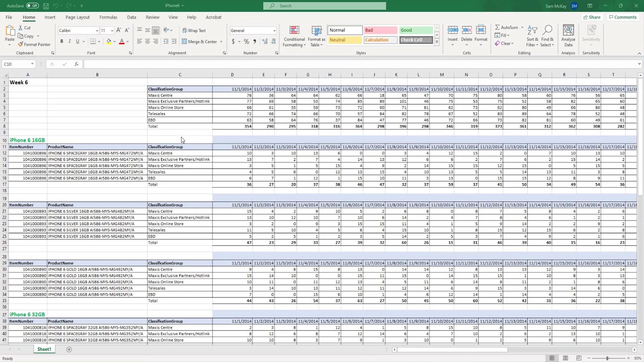The height and width of the screenshot is (362, 644).
Task: Click inside the formula bar field
Action: pos(358,64)
